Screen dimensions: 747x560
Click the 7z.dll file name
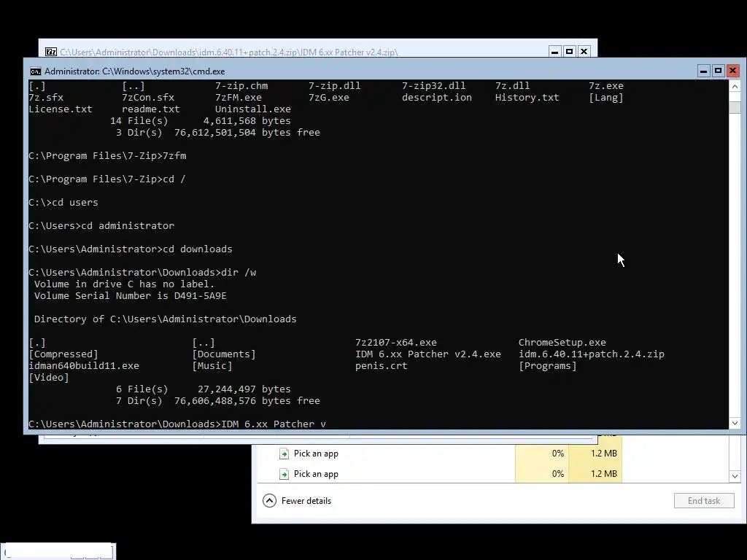[512, 86]
